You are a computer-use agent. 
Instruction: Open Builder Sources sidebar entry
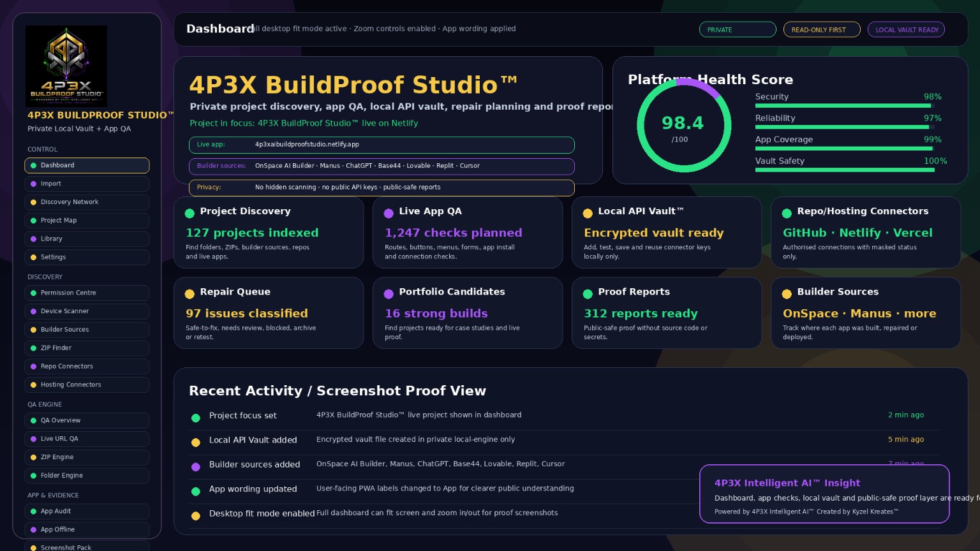click(x=87, y=330)
